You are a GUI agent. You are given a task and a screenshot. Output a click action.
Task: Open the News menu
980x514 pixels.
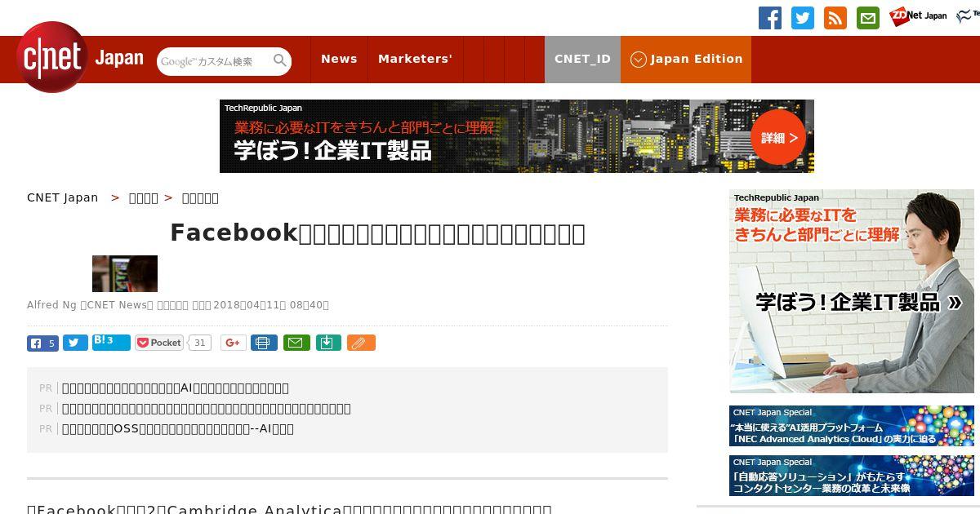coord(339,59)
